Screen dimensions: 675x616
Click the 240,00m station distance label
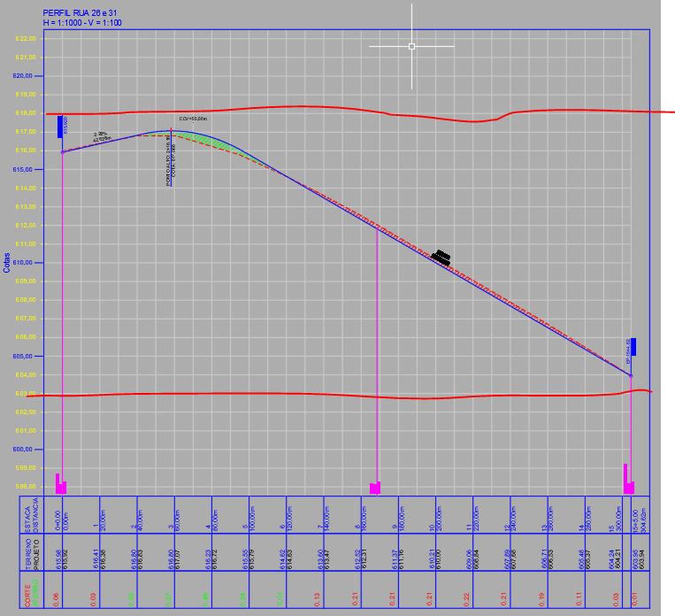513,519
